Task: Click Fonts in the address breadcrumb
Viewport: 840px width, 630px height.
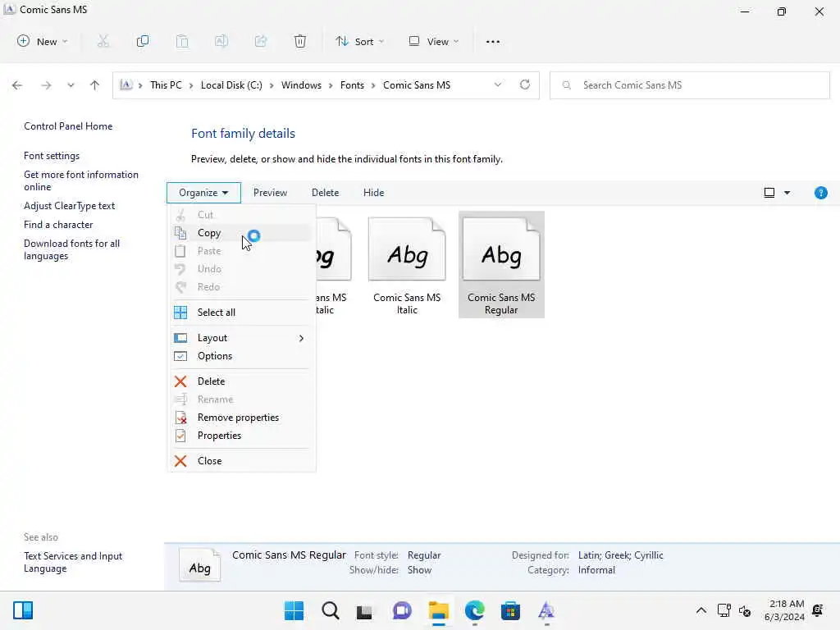Action: point(352,85)
